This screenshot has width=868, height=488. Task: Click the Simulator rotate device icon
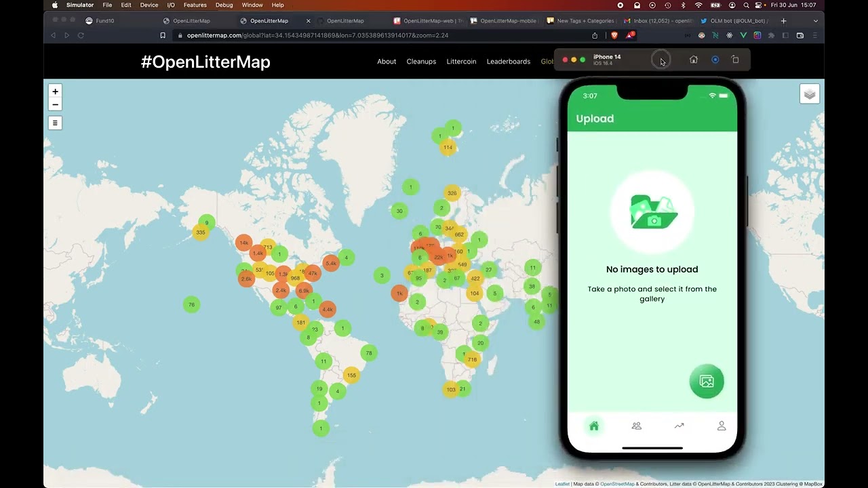tap(735, 60)
